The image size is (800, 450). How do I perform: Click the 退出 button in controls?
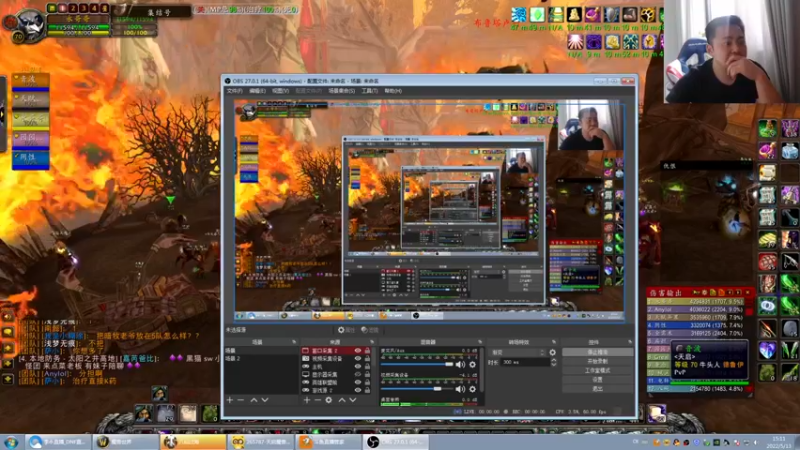coord(597,389)
